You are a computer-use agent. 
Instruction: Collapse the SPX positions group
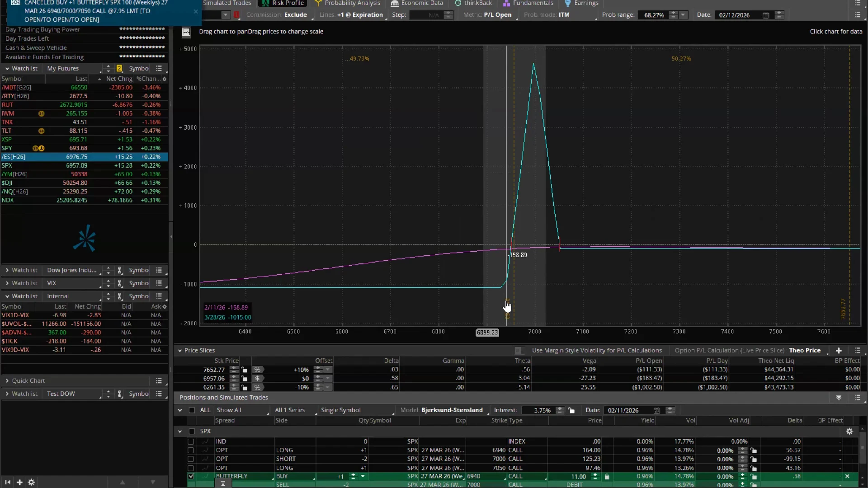pos(180,432)
